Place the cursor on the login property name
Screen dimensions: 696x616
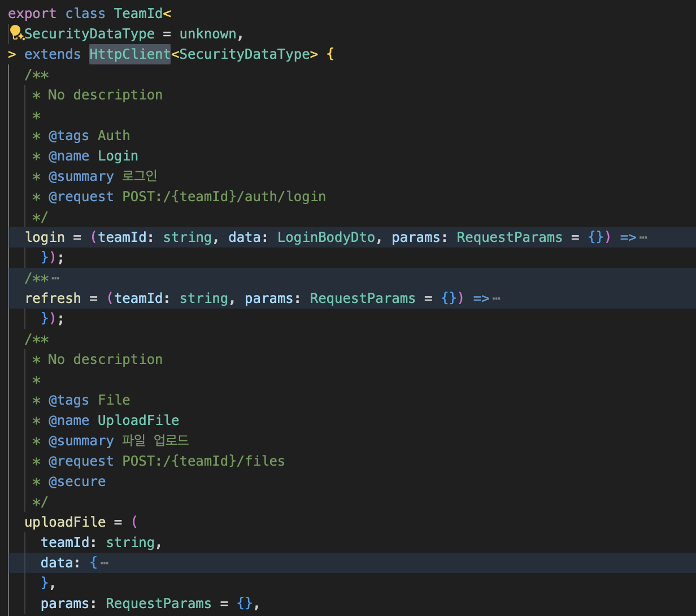pyautogui.click(x=45, y=237)
